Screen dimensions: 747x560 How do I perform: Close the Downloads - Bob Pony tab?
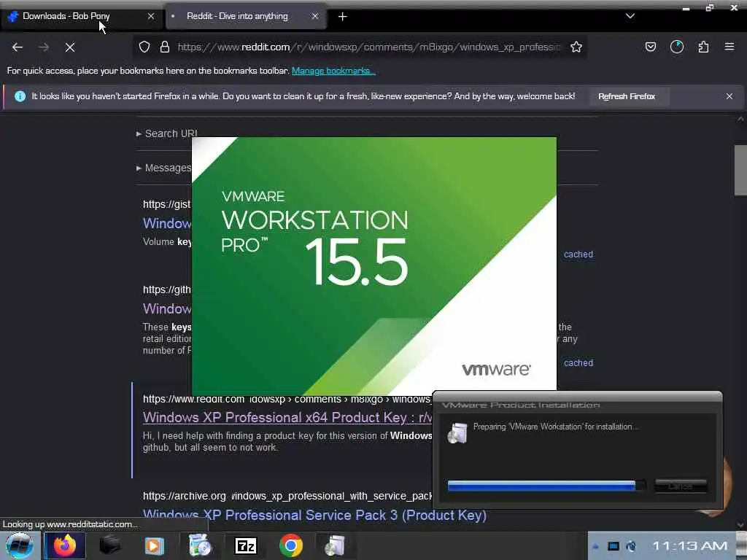click(151, 16)
